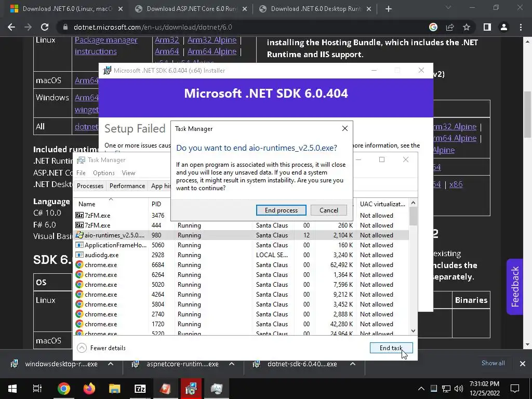This screenshot has height=399, width=532.
Task: Switch to the App history tab
Action: coord(160,186)
